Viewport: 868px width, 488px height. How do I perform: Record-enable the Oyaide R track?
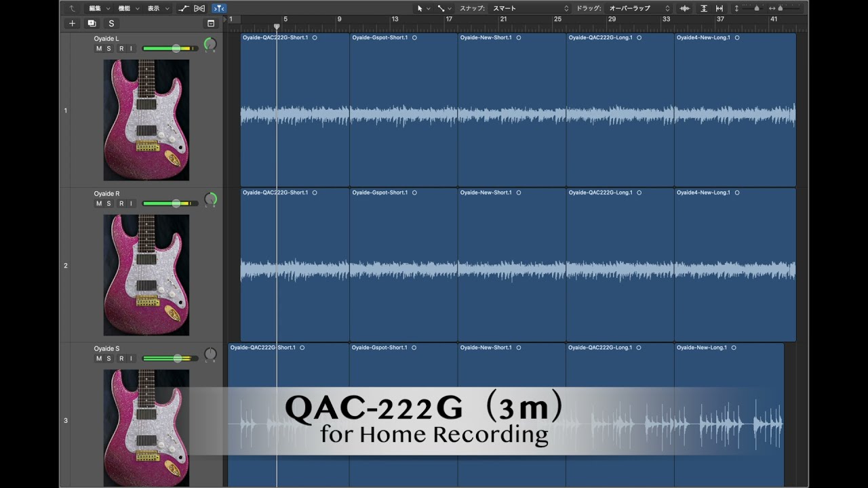(121, 203)
